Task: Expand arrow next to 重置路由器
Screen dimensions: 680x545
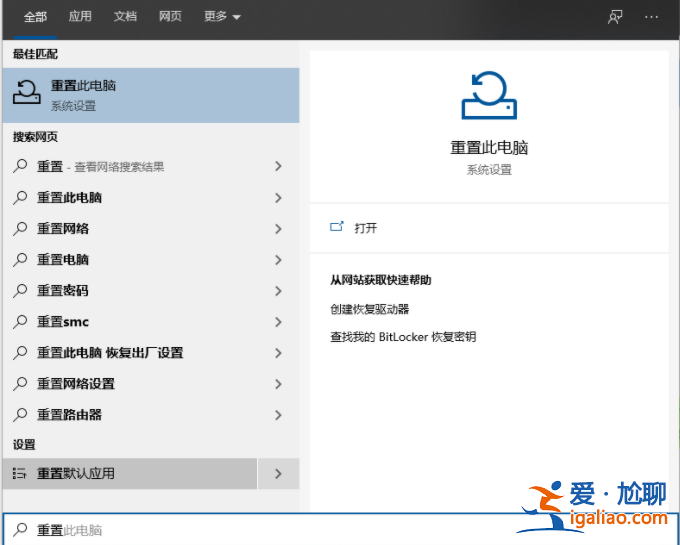Action: point(278,415)
